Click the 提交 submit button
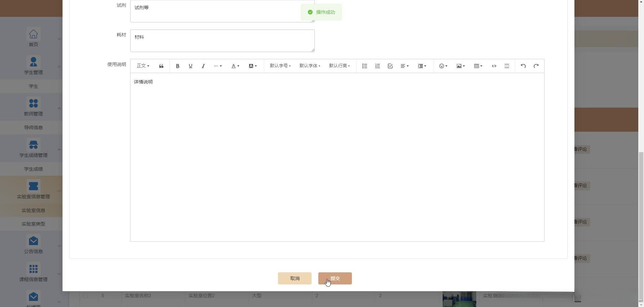Screen dimensions: 644x307 (335, 278)
